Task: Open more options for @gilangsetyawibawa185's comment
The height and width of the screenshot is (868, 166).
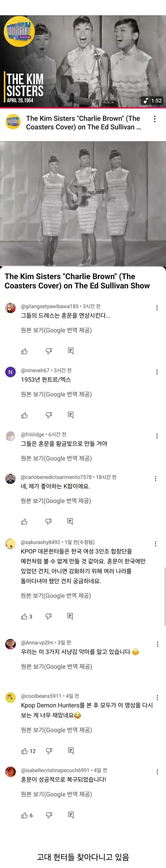Action: (157, 308)
